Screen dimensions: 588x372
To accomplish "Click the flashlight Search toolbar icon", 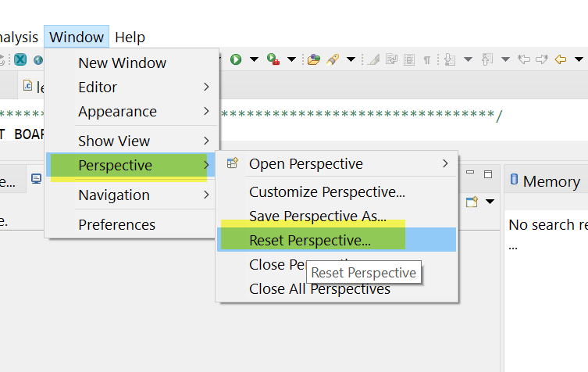I will tap(333, 59).
